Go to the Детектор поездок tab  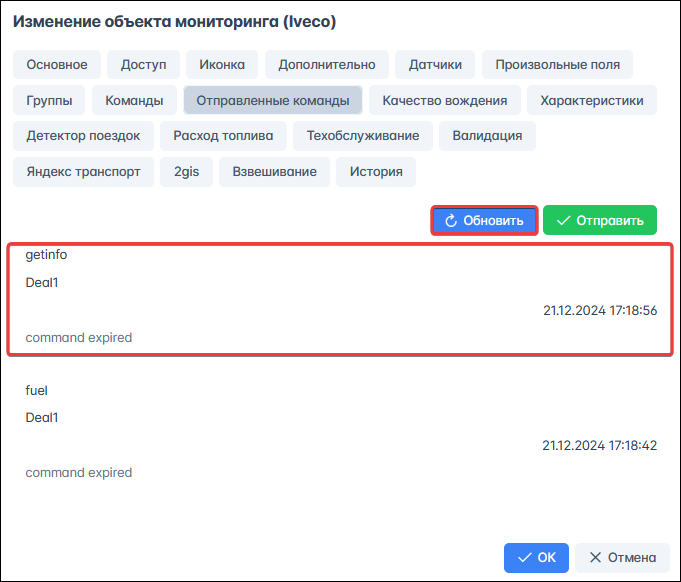point(84,136)
